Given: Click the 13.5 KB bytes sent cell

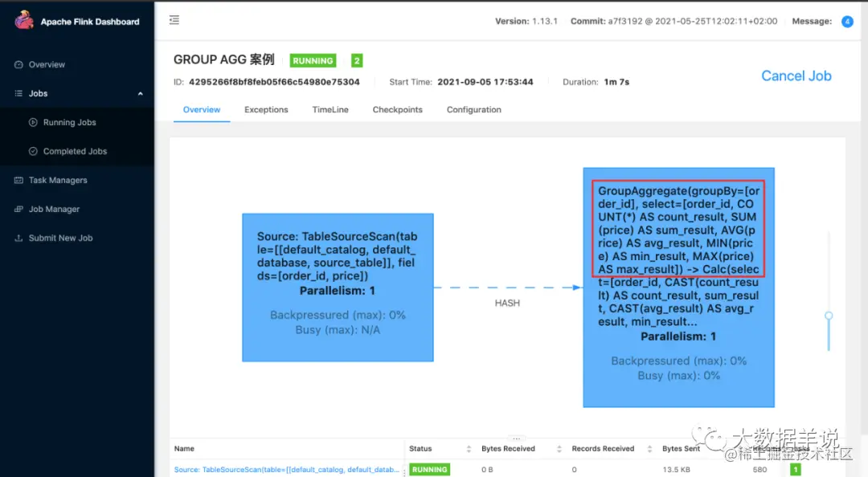Looking at the screenshot, I should click(676, 469).
